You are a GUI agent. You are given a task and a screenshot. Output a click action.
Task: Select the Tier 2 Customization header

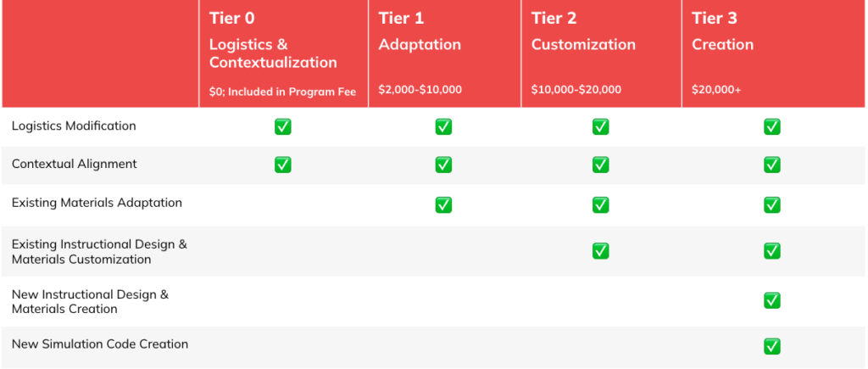point(601,53)
